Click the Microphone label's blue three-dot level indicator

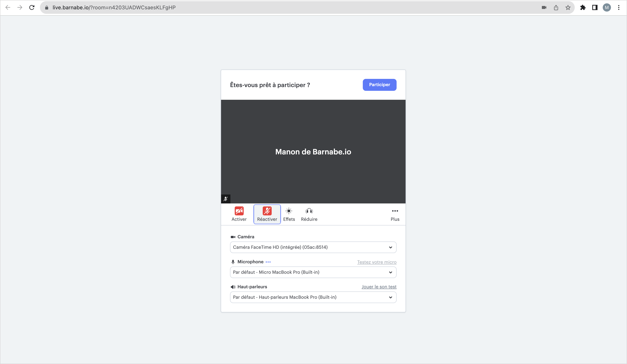(x=268, y=262)
